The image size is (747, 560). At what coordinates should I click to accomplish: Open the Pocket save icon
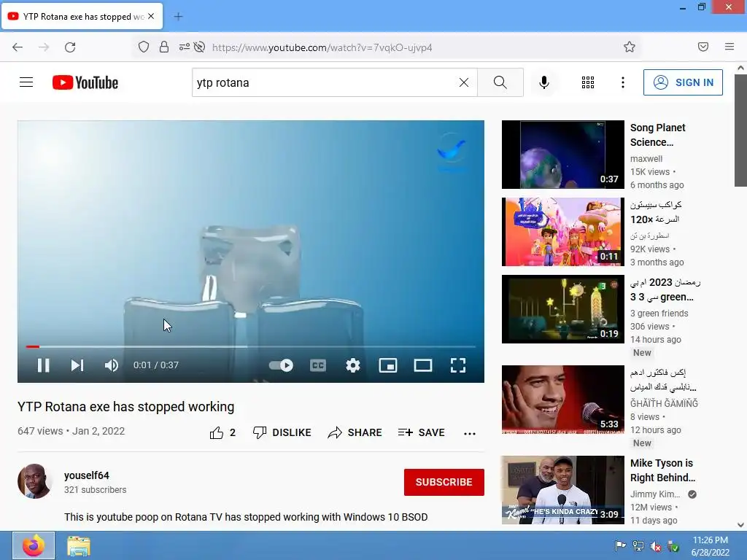[703, 47]
